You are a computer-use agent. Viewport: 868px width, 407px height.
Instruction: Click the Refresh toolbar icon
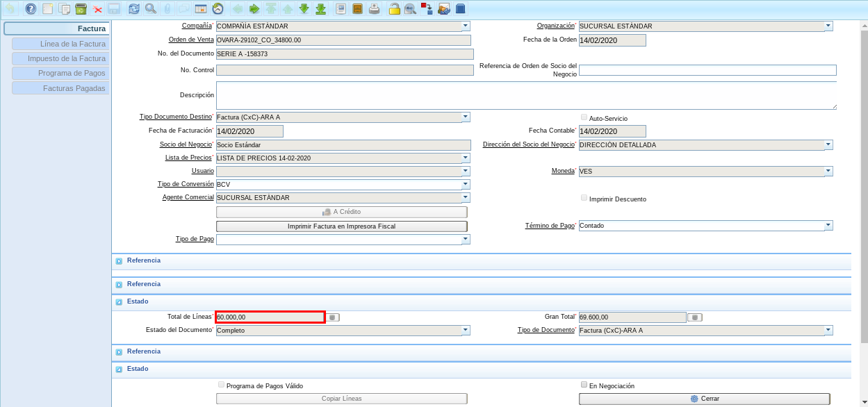(133, 9)
